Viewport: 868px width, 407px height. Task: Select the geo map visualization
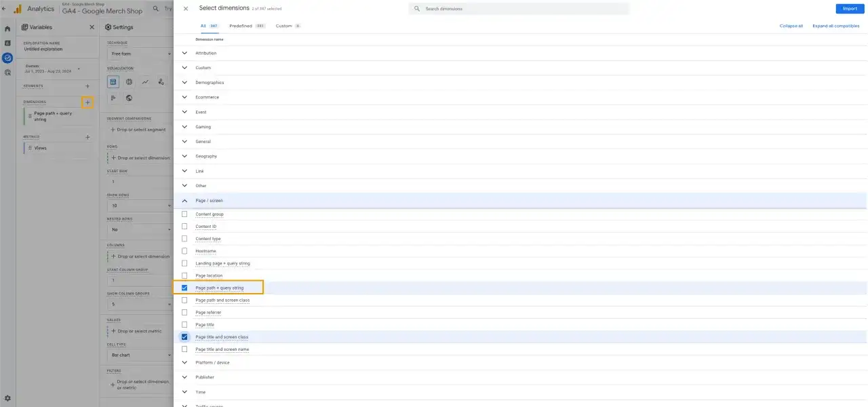click(129, 98)
